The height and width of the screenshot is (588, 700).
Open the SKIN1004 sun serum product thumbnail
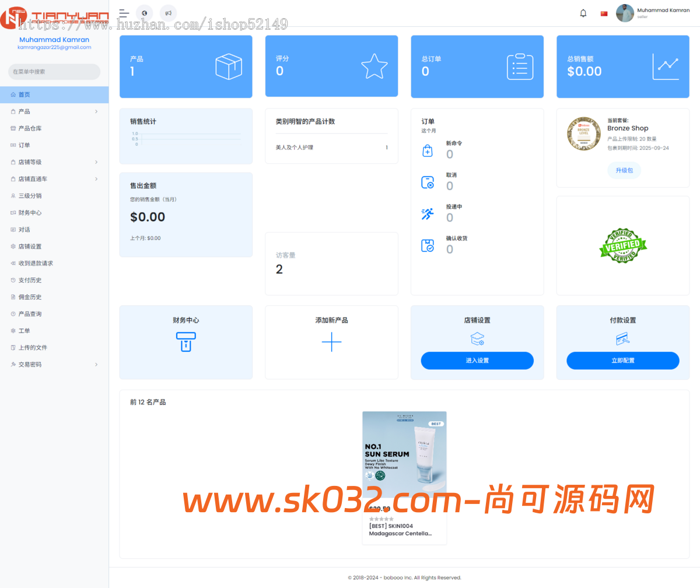click(x=404, y=454)
